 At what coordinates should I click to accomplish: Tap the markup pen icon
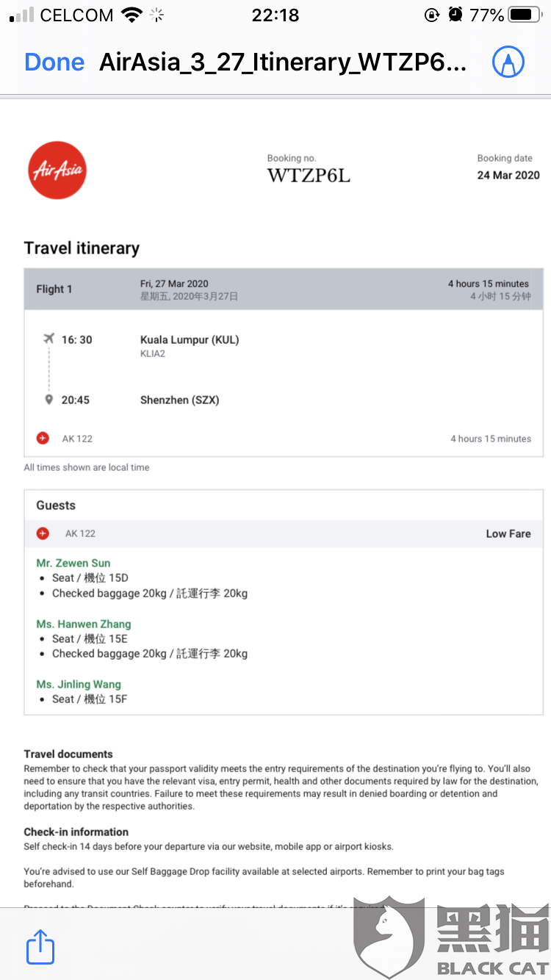click(x=508, y=62)
